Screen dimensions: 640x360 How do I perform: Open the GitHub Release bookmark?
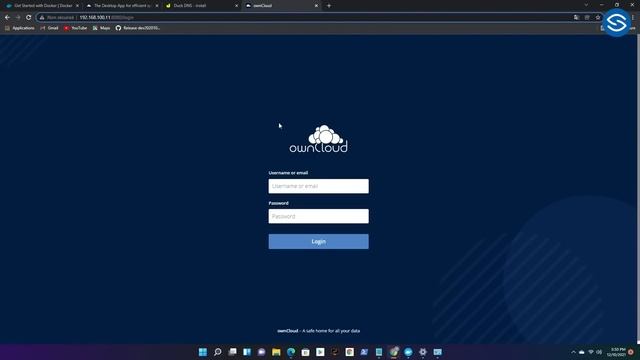coord(138,28)
